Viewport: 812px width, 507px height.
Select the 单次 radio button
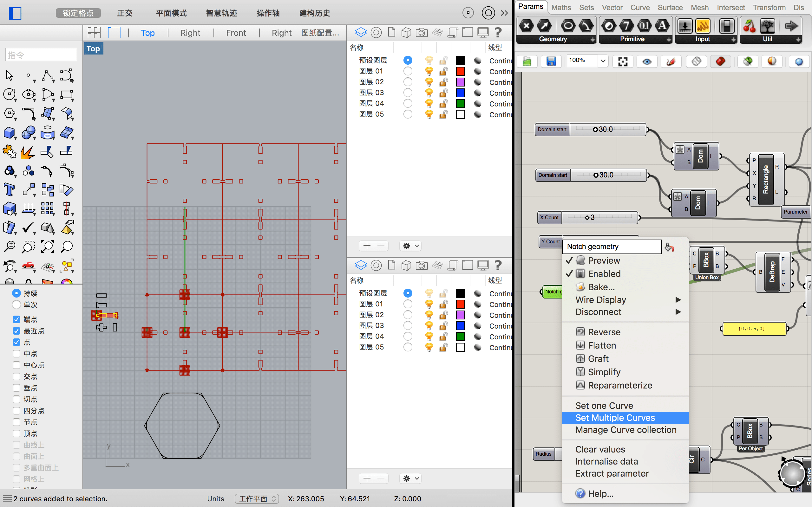(16, 305)
